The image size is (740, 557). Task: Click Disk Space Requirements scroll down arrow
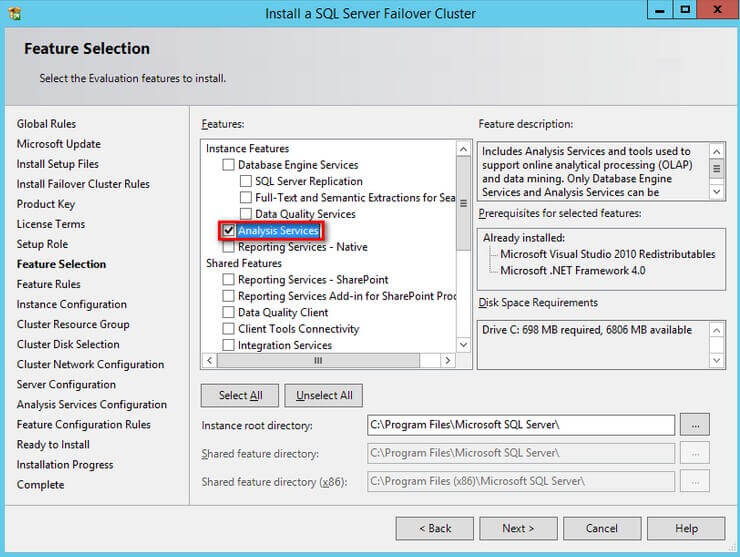[716, 361]
